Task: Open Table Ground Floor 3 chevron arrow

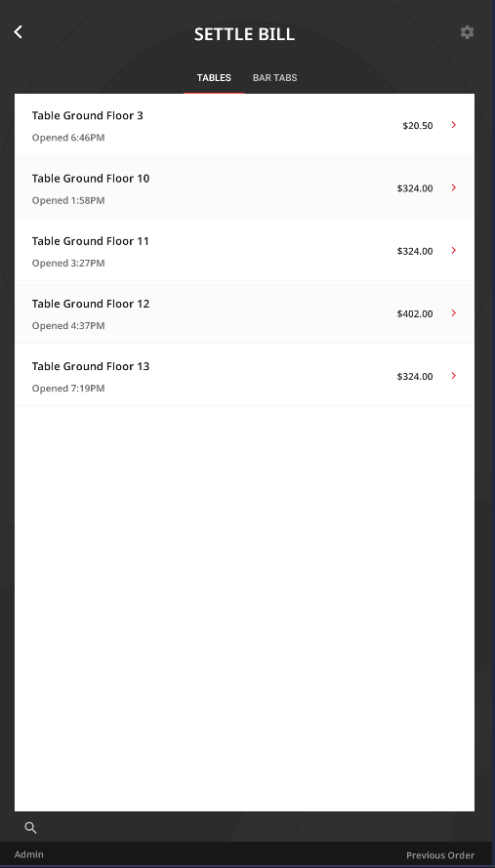Action: tap(453, 125)
